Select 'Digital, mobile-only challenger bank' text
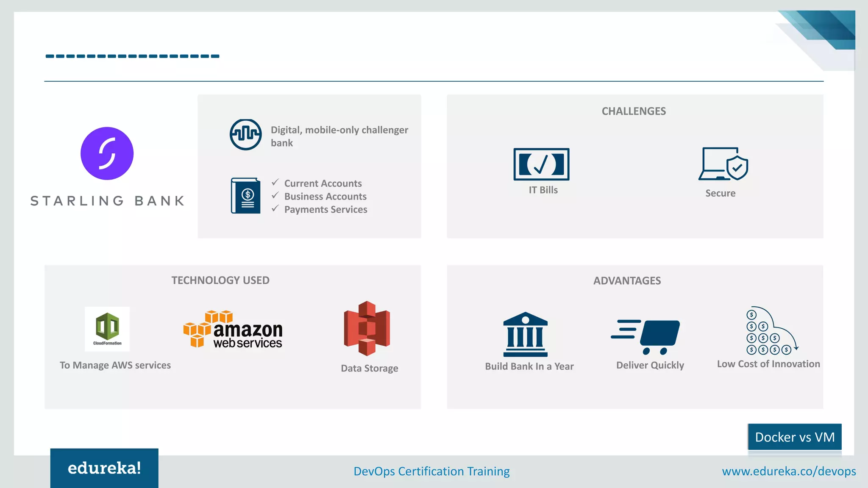The image size is (868, 488). click(339, 136)
